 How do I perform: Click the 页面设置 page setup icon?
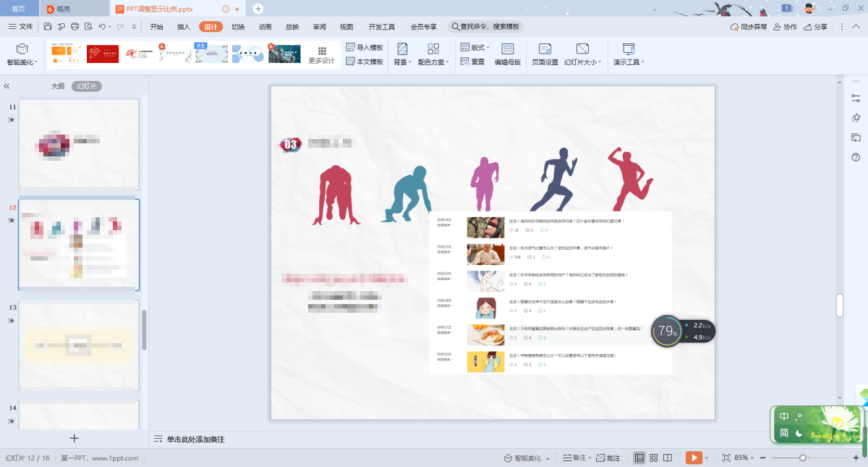pos(545,49)
